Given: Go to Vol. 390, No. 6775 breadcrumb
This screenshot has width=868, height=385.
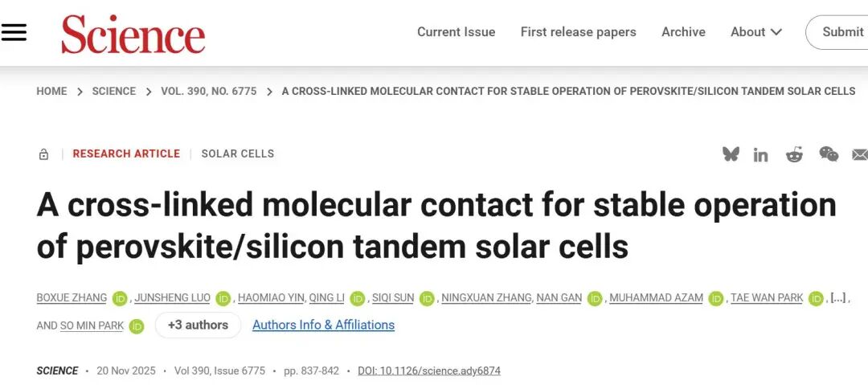Looking at the screenshot, I should point(208,92).
